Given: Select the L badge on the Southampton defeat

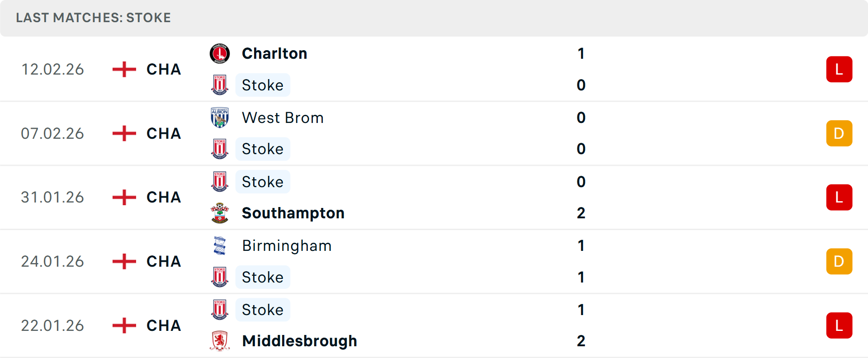Looking at the screenshot, I should coord(839,198).
